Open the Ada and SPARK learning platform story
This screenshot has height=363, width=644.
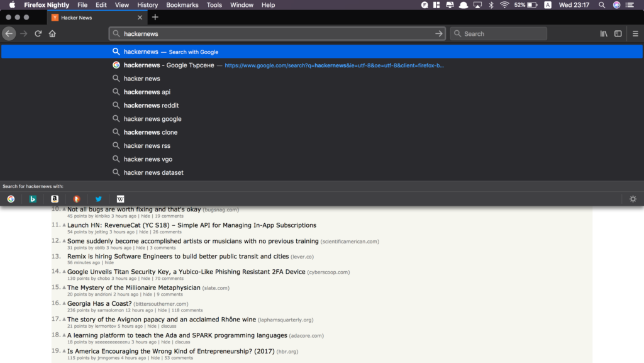tap(177, 335)
